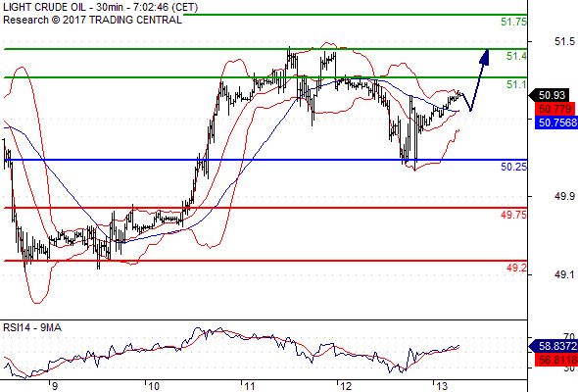Select the 51.75 green resistance label
The image size is (578, 392).
pyautogui.click(x=513, y=22)
